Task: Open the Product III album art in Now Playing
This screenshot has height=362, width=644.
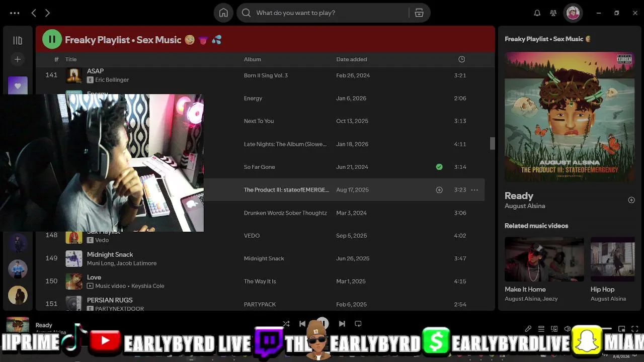Action: 570,116
